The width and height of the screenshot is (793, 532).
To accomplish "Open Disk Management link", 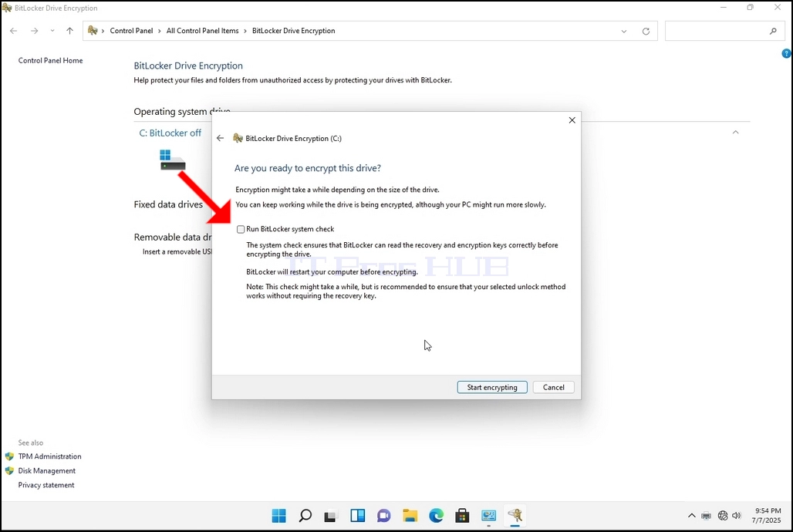I will [x=46, y=470].
